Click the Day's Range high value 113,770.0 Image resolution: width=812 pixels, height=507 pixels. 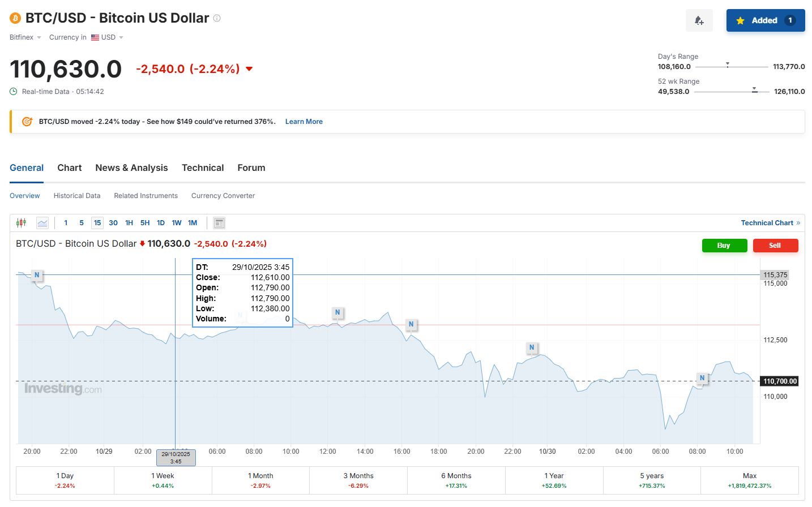789,67
